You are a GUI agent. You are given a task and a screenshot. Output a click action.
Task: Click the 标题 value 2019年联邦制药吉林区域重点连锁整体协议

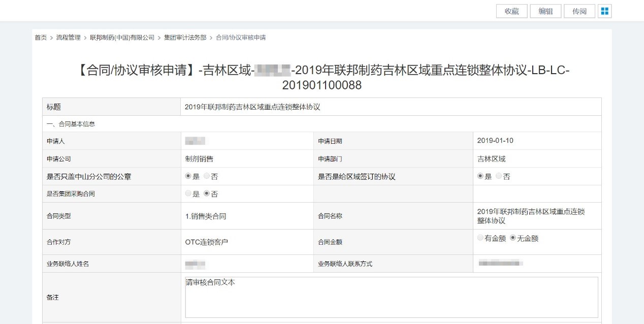(252, 107)
